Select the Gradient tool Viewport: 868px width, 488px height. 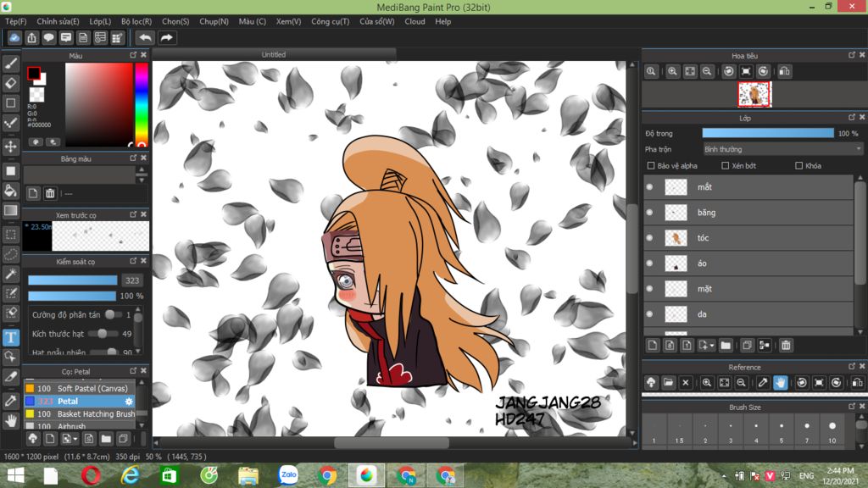[10, 210]
